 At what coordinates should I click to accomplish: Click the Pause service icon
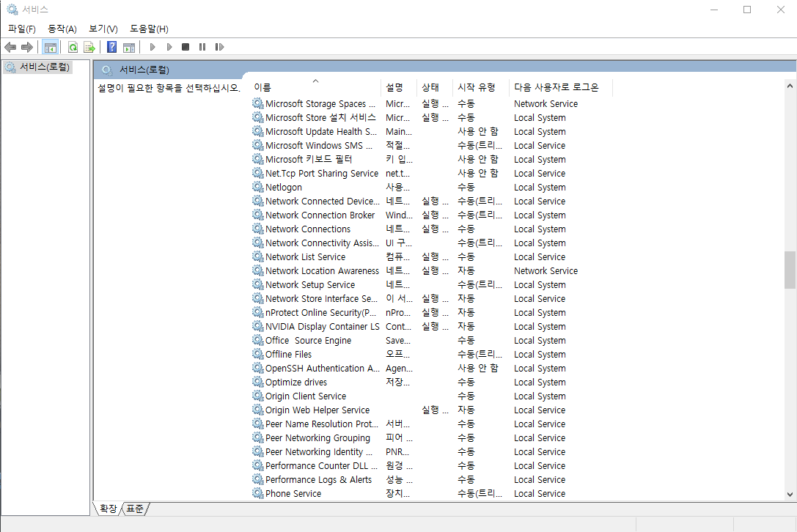(x=202, y=47)
